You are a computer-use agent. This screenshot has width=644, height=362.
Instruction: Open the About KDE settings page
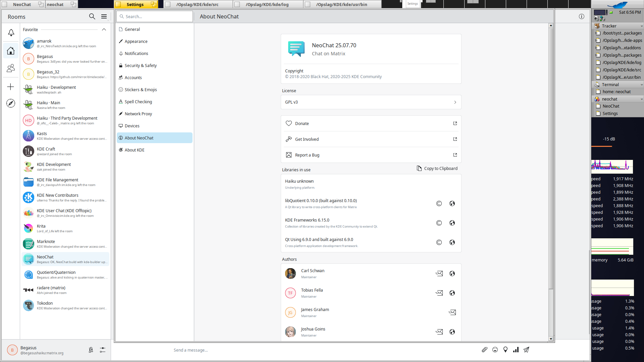pyautogui.click(x=135, y=150)
